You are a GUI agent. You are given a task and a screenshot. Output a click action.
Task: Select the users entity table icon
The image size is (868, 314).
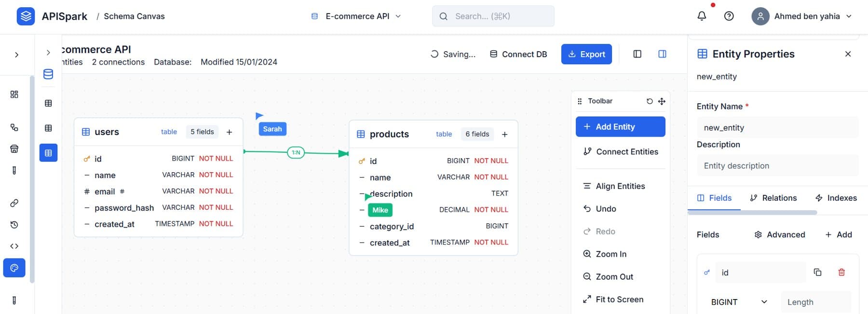(x=86, y=132)
